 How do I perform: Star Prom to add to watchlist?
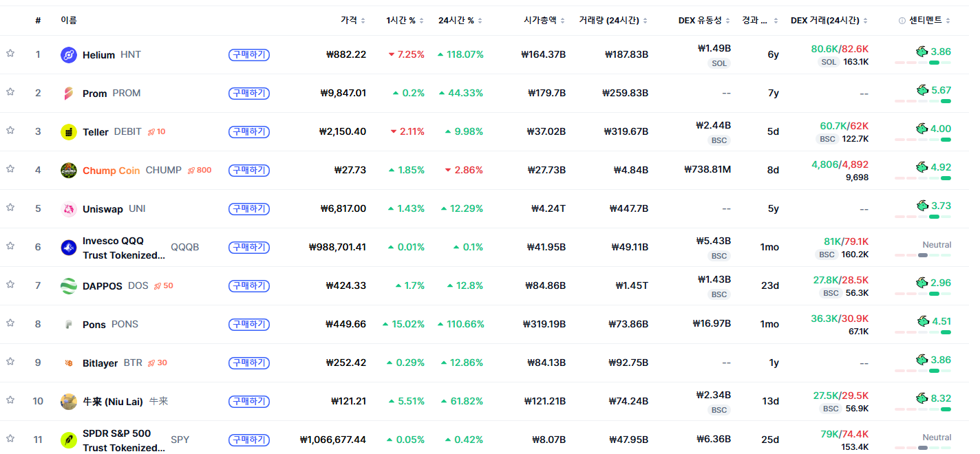click(x=10, y=92)
